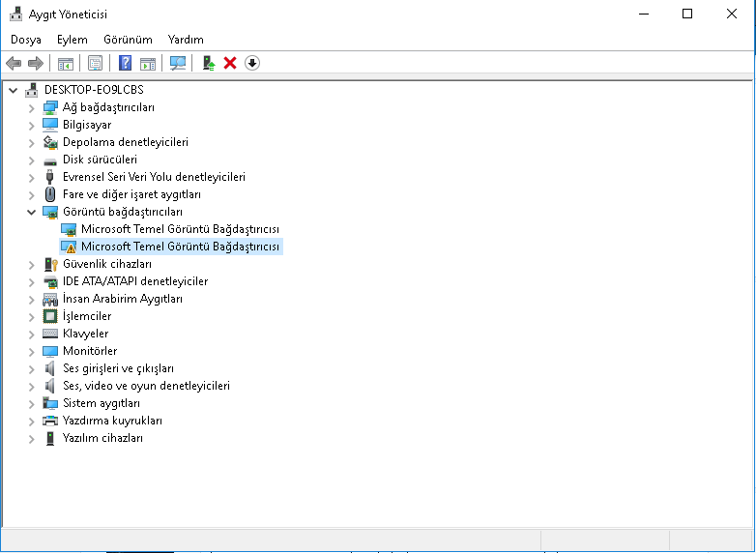Click the warning-marked display adapter icon
756x553 pixels.
69,247
